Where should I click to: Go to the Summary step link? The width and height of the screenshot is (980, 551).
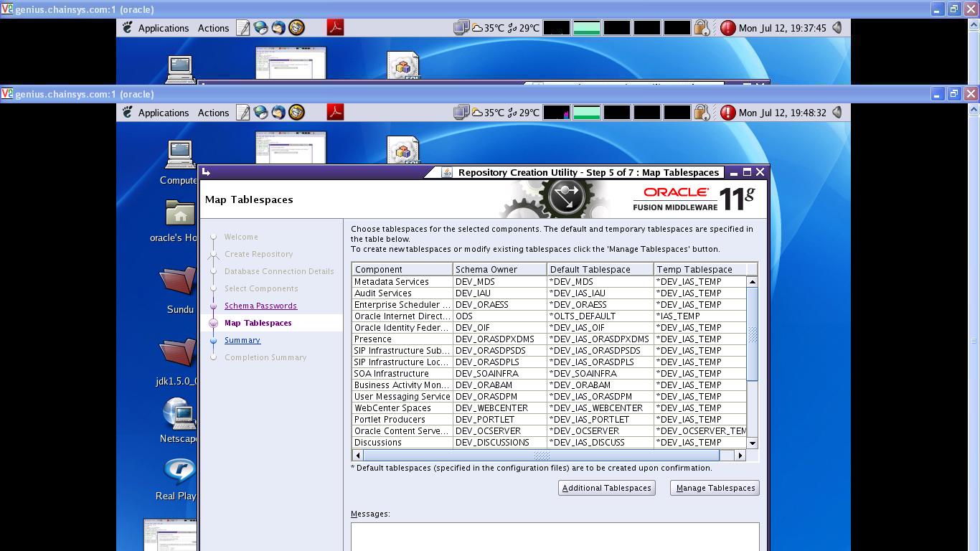(x=242, y=340)
